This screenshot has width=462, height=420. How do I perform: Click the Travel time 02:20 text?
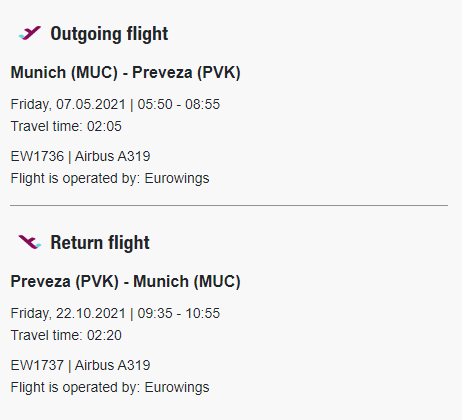coord(66,335)
